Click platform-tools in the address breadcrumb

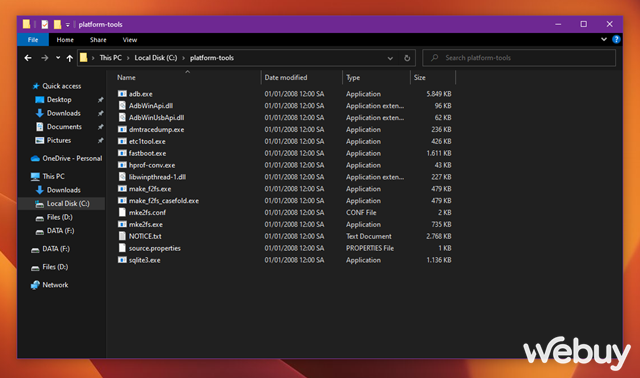click(x=212, y=58)
